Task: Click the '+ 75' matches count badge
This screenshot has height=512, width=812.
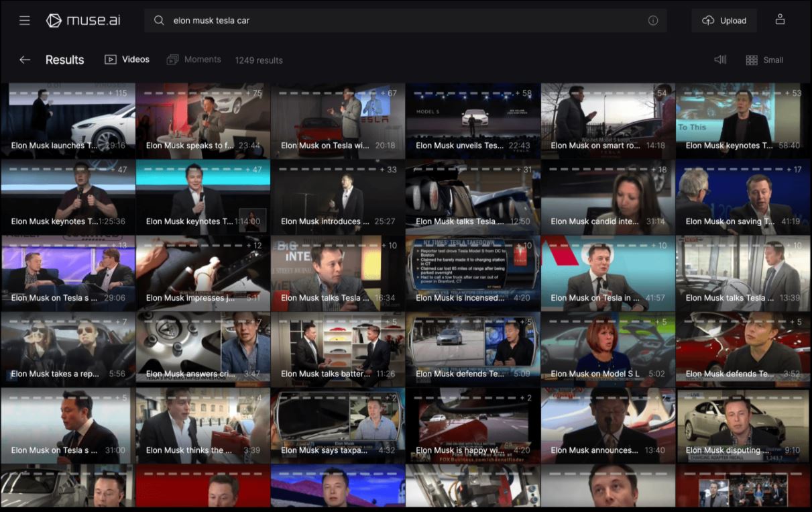Action: click(254, 93)
